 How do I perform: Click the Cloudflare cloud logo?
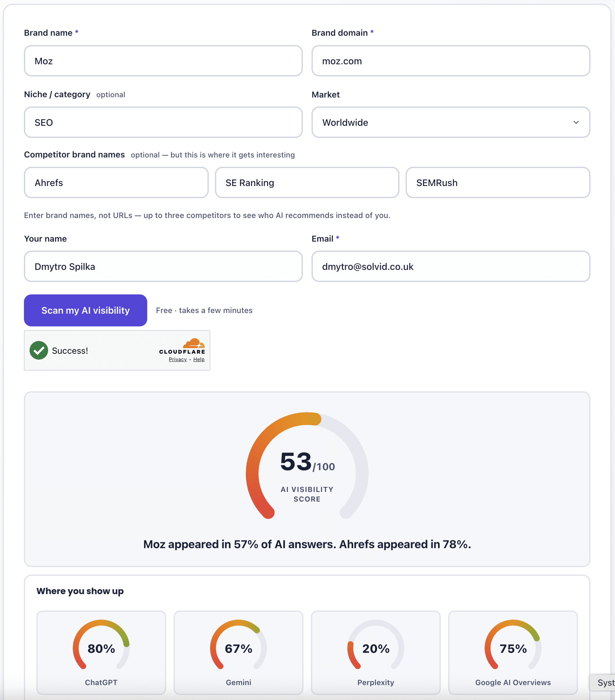point(194,343)
